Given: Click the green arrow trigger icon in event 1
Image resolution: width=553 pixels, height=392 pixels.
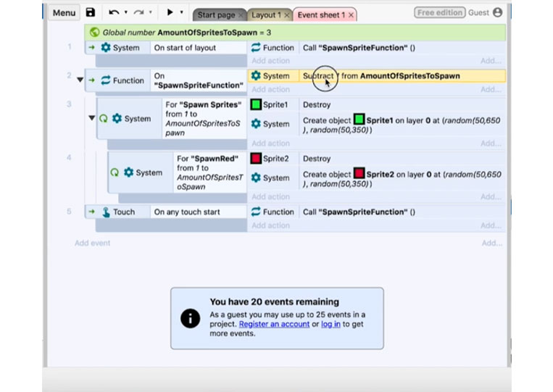Looking at the screenshot, I should pyautogui.click(x=92, y=48).
